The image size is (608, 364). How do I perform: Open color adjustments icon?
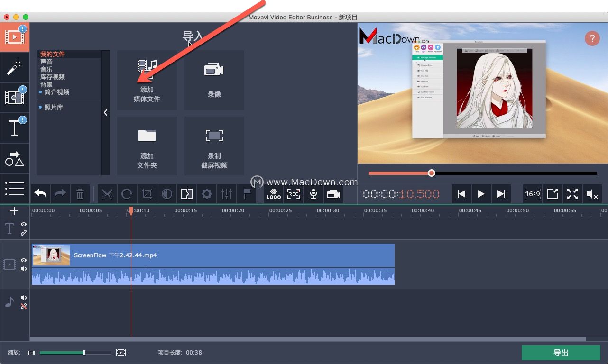[167, 194]
